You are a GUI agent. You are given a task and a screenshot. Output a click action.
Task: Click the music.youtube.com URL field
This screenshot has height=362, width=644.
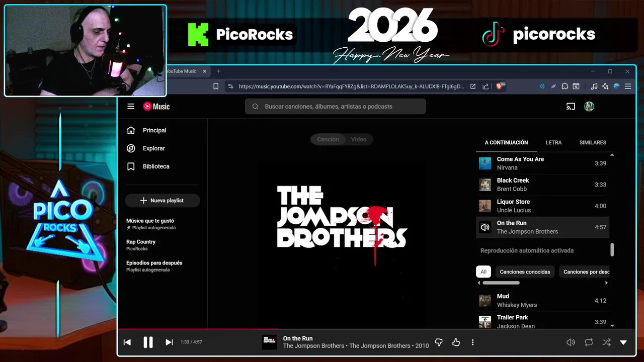point(351,86)
